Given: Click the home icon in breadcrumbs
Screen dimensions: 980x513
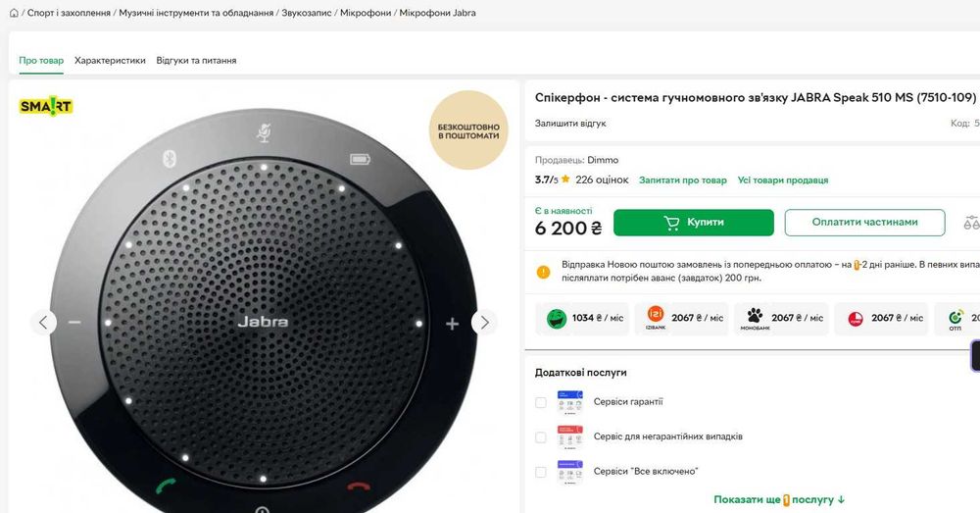Looking at the screenshot, I should coord(14,13).
